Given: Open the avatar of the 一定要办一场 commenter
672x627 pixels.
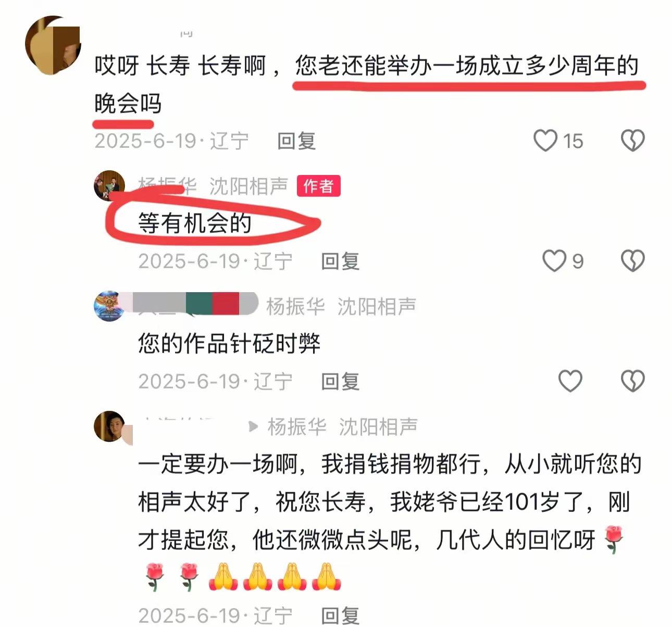Looking at the screenshot, I should coord(109,426).
